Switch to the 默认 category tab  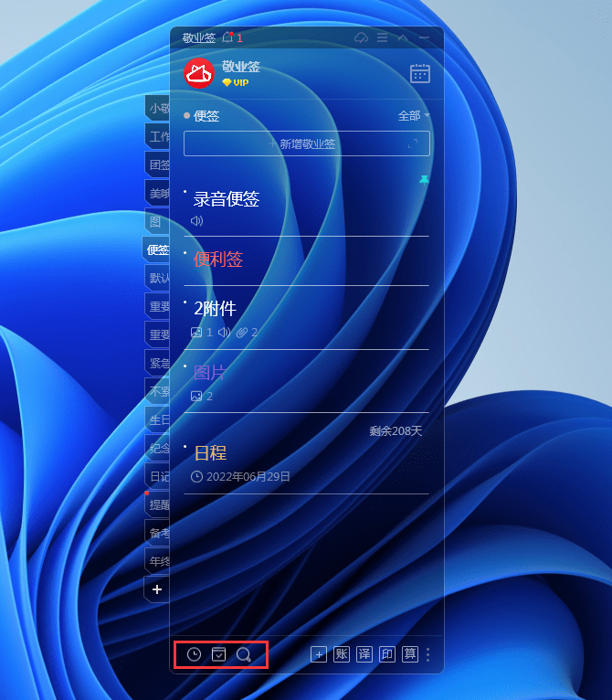coord(157,278)
